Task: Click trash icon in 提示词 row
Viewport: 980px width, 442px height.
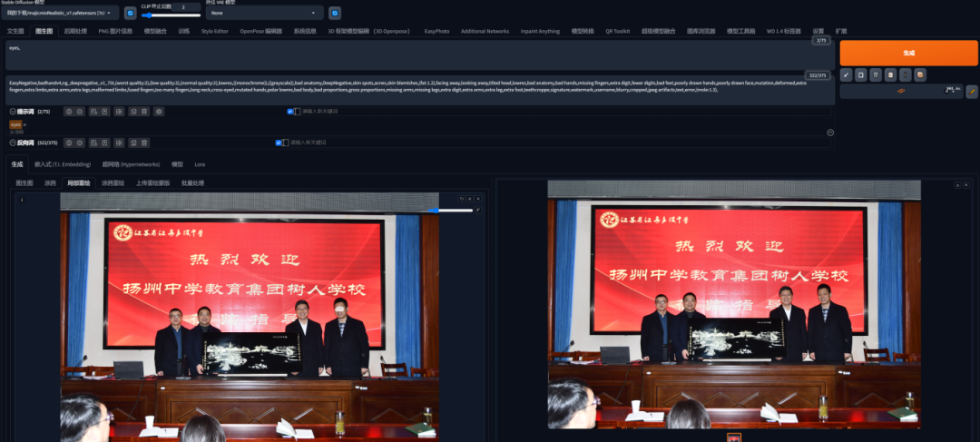Action: point(144,112)
